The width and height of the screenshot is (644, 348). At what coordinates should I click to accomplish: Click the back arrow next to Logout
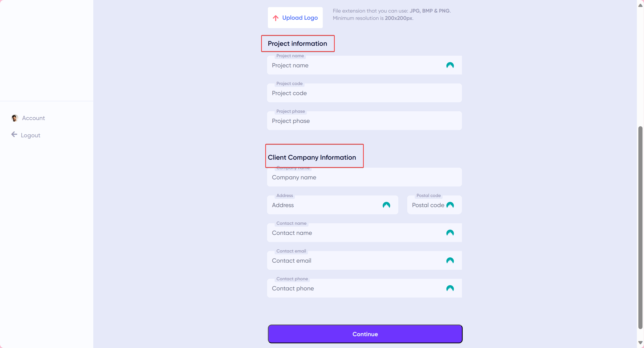click(14, 135)
